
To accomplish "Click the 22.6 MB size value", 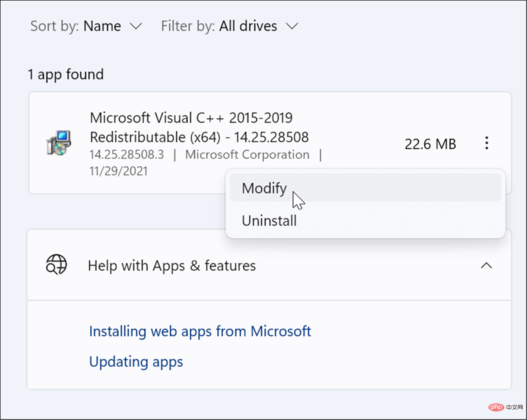I will click(430, 144).
